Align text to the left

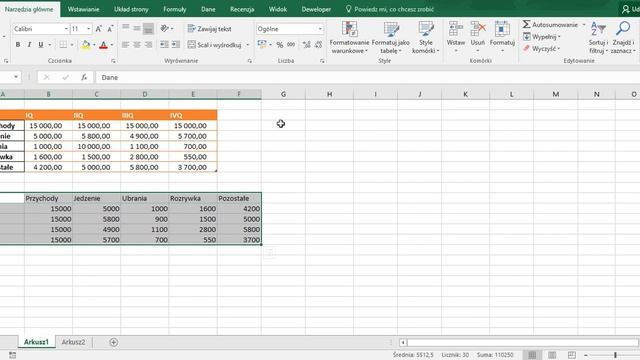click(x=126, y=44)
